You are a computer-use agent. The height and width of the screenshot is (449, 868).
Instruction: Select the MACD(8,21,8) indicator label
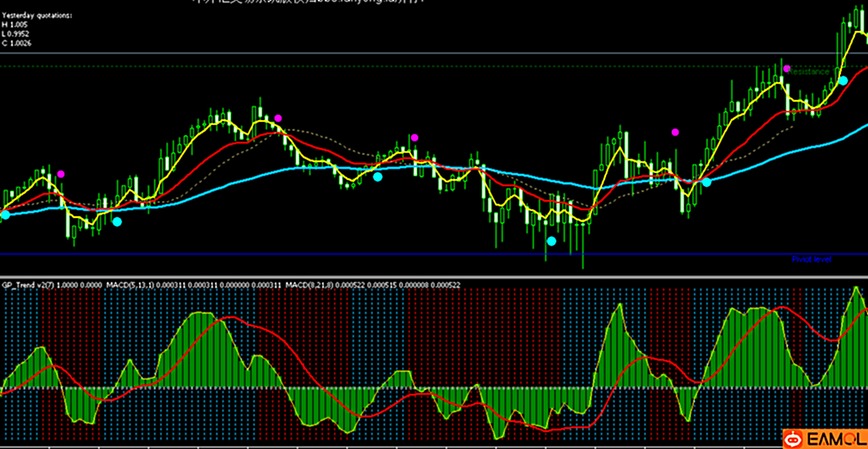click(310, 285)
